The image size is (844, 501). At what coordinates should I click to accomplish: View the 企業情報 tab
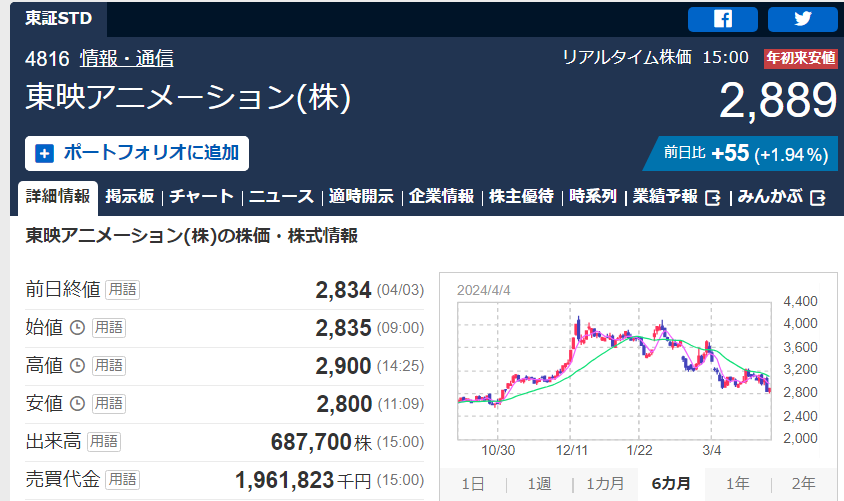[x=441, y=196]
